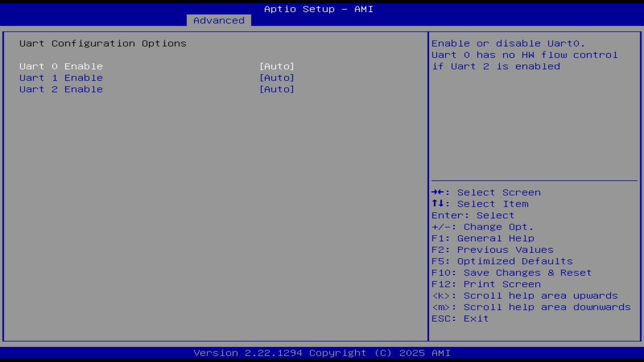This screenshot has height=362, width=644.
Task: Select the Uart 1 Enable setting
Action: point(61,77)
